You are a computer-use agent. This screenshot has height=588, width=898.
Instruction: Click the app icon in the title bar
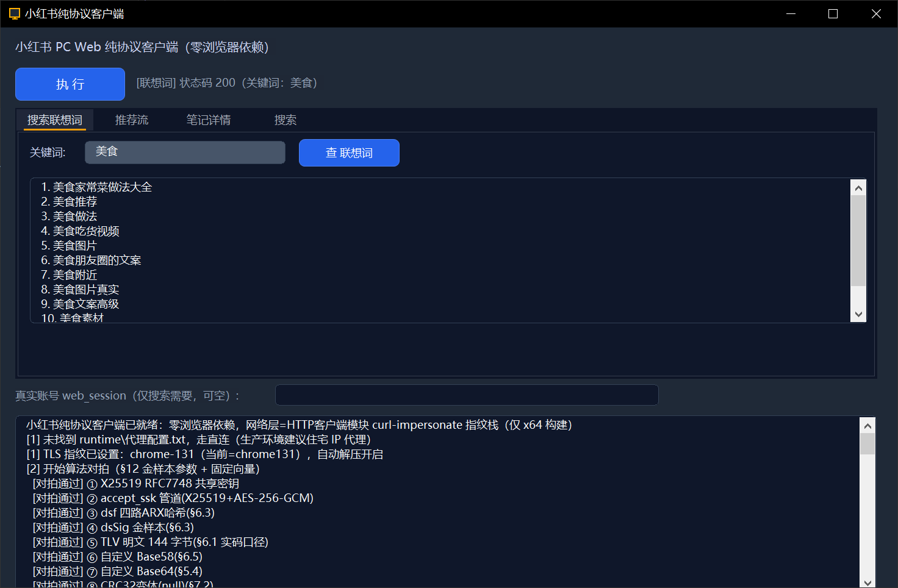pyautogui.click(x=15, y=13)
